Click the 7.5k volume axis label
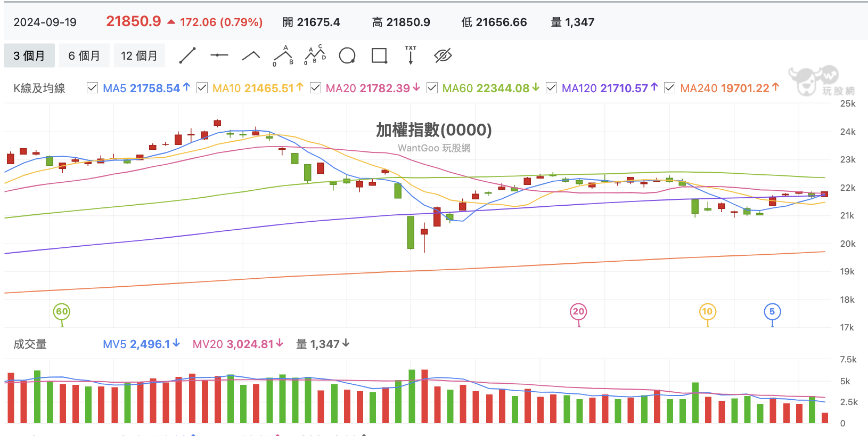Viewport: 868px width, 436px height. tap(848, 359)
